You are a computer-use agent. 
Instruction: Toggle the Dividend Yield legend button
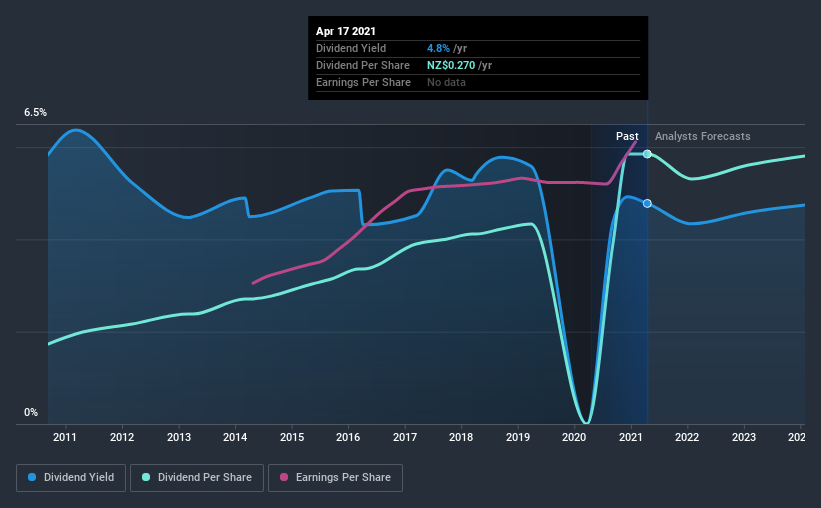coord(71,478)
